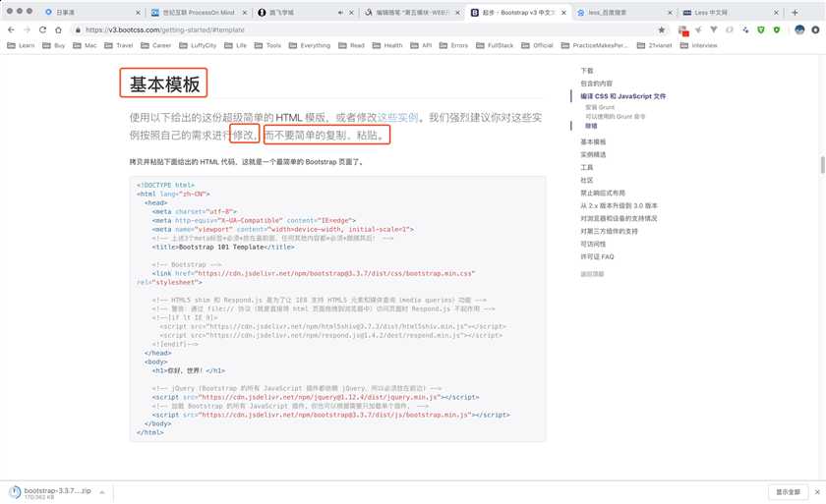Open the Buy bookmarks folder

tap(54, 46)
